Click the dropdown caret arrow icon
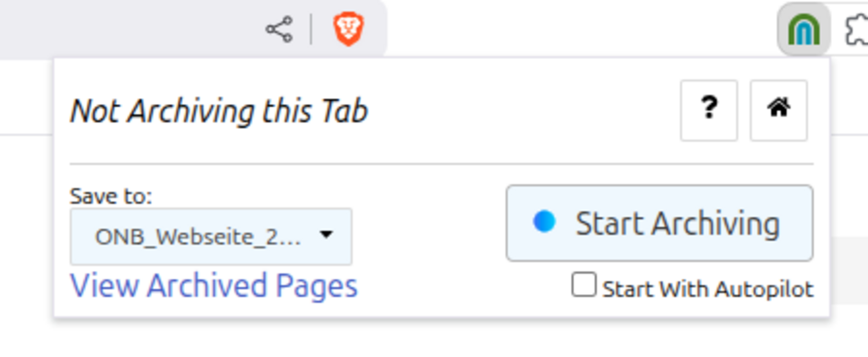Image resolution: width=868 pixels, height=357 pixels. (x=326, y=234)
